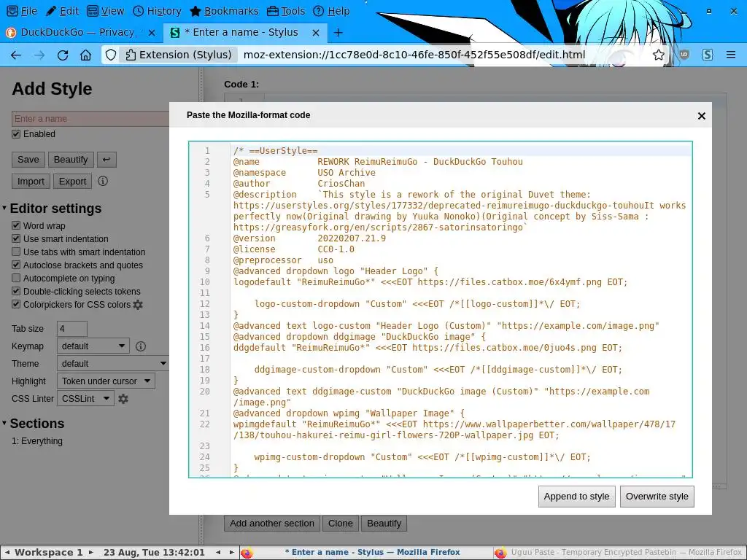This screenshot has height=560, width=747.
Task: Open the History menu
Action: coord(158,11)
